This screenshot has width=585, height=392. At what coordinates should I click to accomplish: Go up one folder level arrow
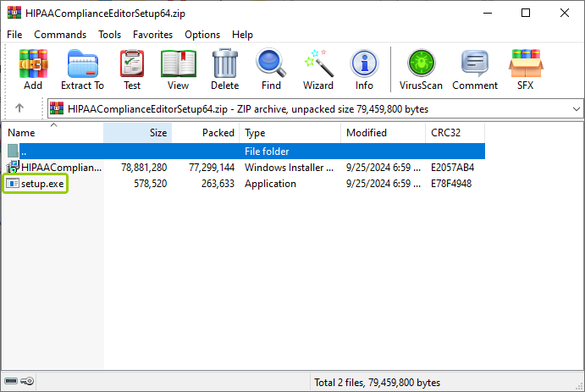pyautogui.click(x=19, y=108)
